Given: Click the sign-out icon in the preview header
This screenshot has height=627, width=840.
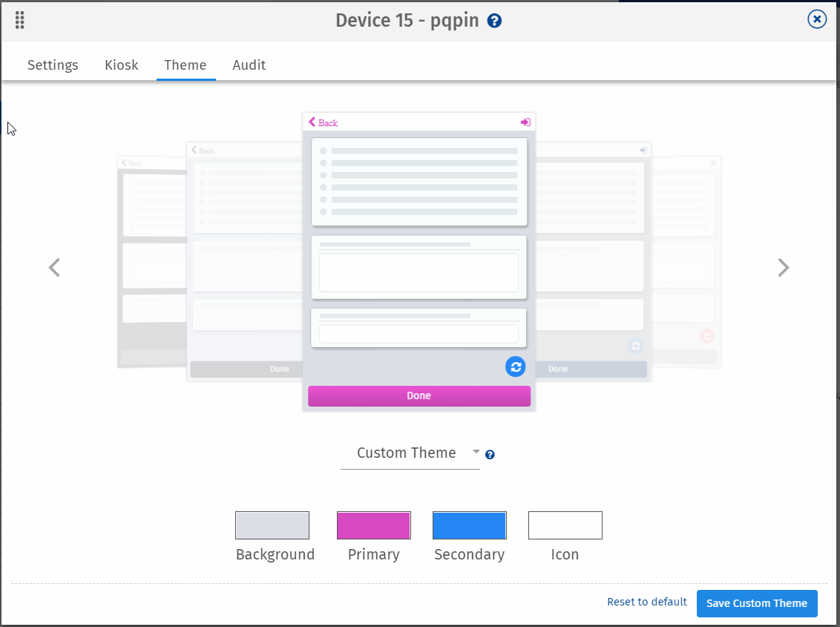Looking at the screenshot, I should pyautogui.click(x=525, y=122).
